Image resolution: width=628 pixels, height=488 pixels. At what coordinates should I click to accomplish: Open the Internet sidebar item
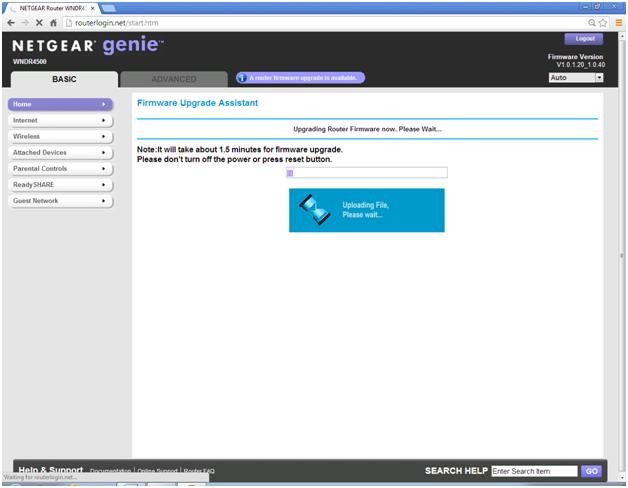pos(60,120)
